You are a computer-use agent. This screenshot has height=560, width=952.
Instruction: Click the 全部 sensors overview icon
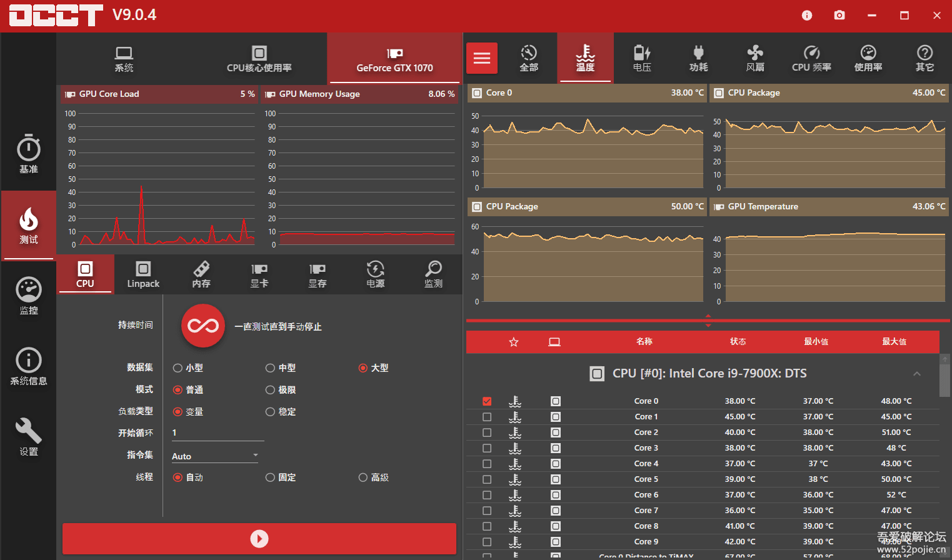(528, 57)
